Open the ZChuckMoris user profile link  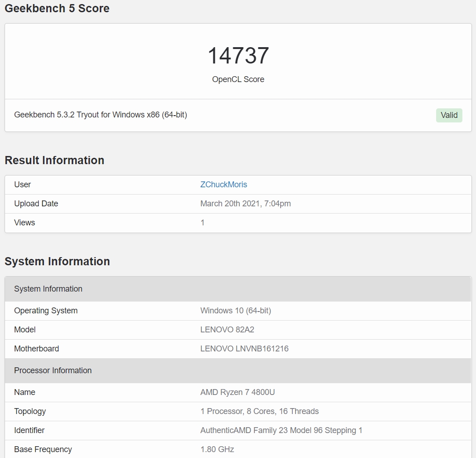click(223, 185)
